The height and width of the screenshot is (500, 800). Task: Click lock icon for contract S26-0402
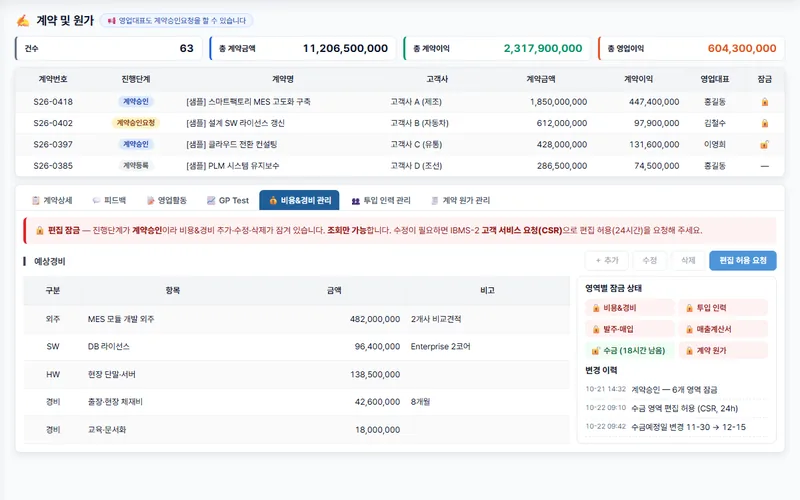tap(764, 123)
